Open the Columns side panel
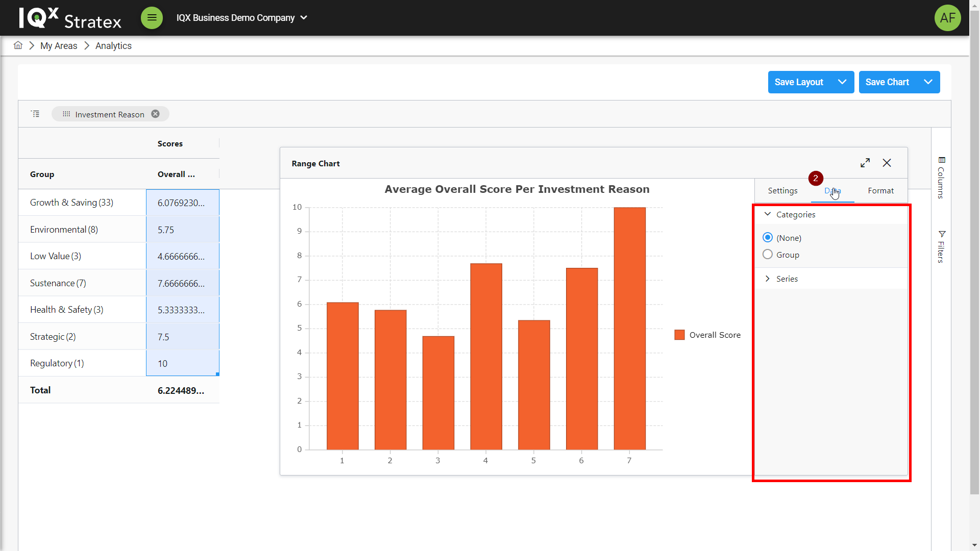Screen dimensions: 980x551 [x=941, y=178]
